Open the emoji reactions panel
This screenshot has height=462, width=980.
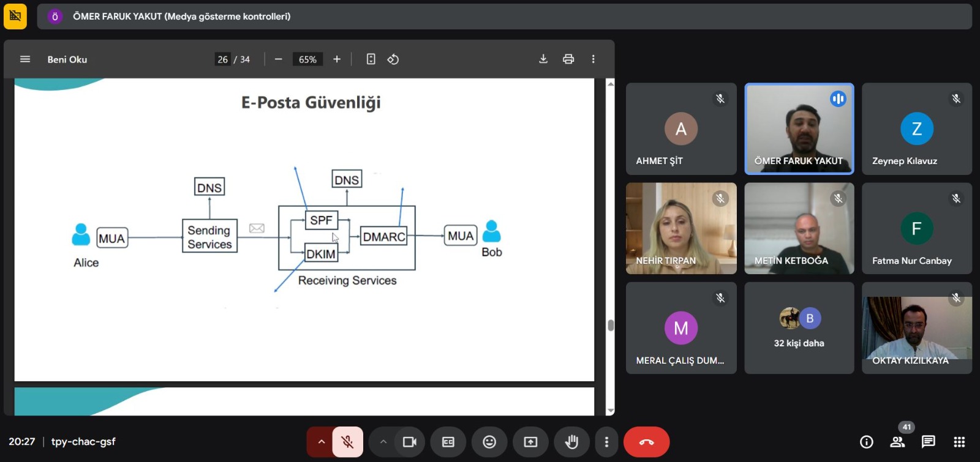click(x=489, y=442)
